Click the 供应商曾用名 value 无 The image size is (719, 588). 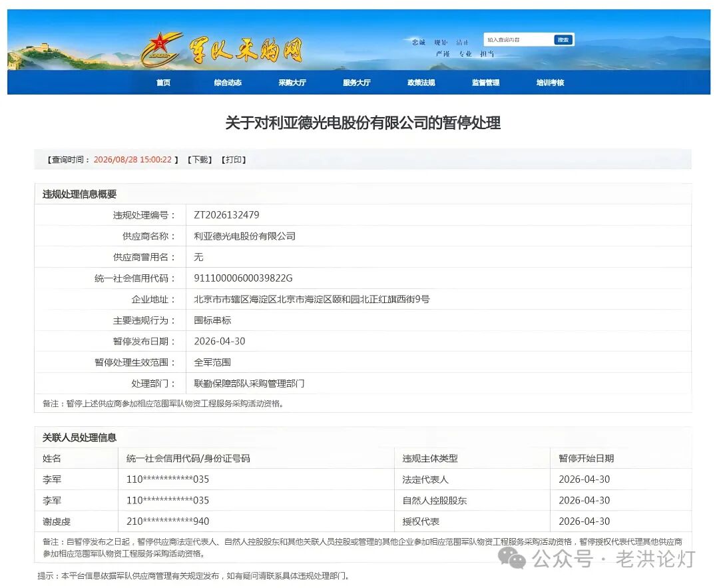[x=198, y=257]
